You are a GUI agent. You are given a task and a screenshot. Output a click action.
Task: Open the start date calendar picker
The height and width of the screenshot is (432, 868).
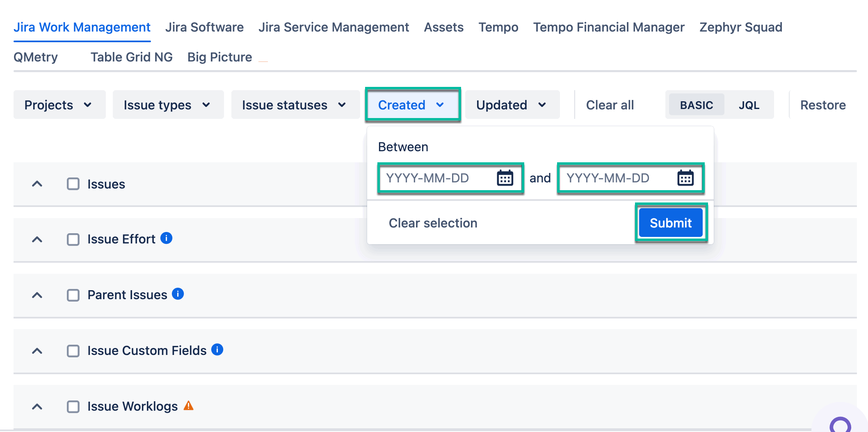(505, 178)
